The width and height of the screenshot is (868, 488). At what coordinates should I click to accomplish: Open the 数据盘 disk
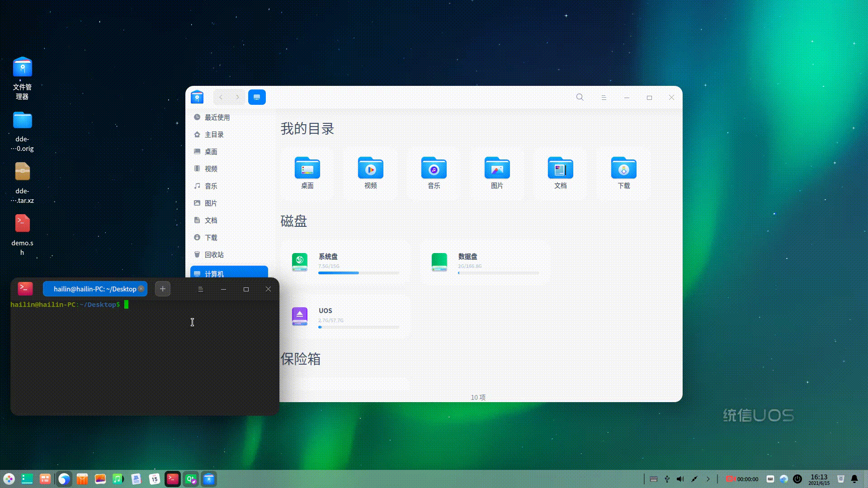point(486,262)
